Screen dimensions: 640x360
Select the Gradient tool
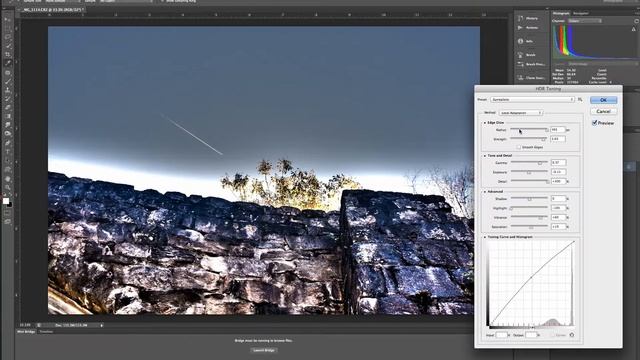pos(7,116)
